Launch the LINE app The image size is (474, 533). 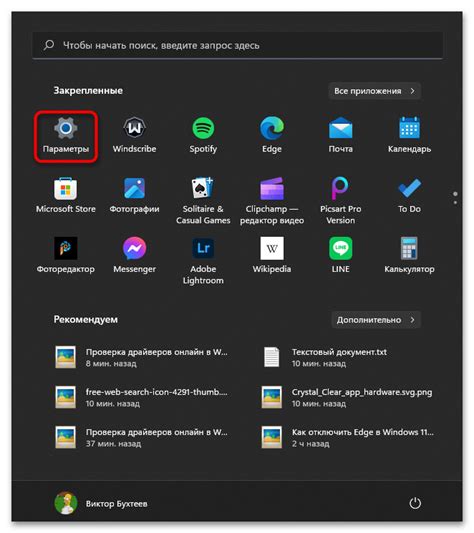pyautogui.click(x=340, y=256)
